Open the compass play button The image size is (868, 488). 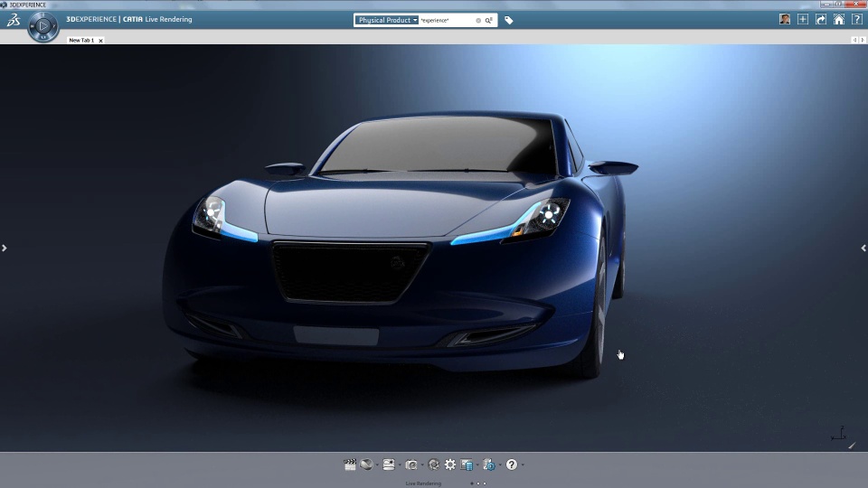(x=43, y=26)
